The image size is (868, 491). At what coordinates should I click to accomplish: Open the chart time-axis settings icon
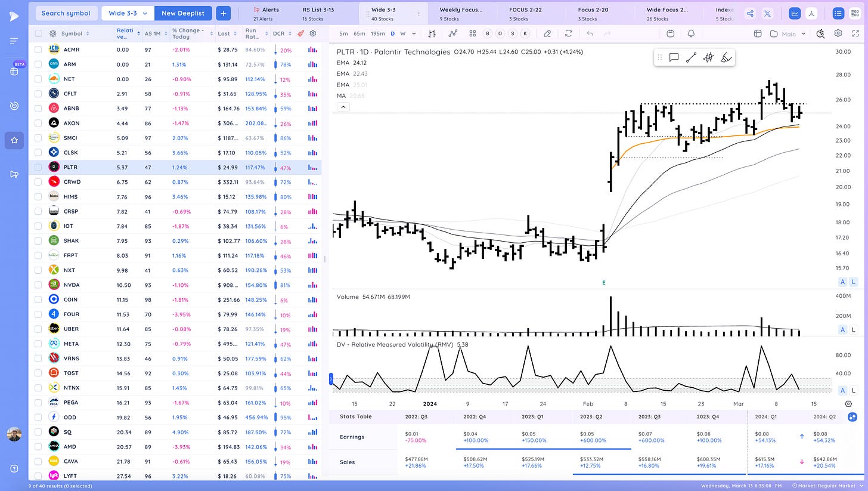[x=848, y=404]
